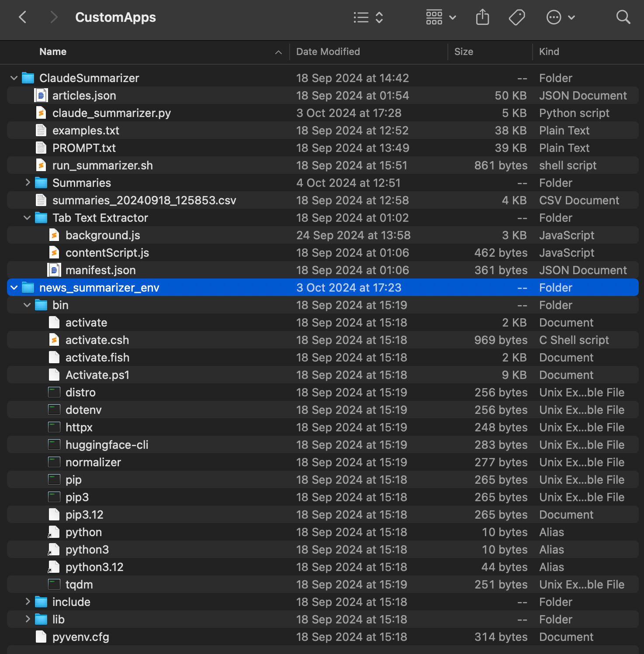Select the activate.fish file name
Viewport: 644px width, 654px height.
click(97, 358)
